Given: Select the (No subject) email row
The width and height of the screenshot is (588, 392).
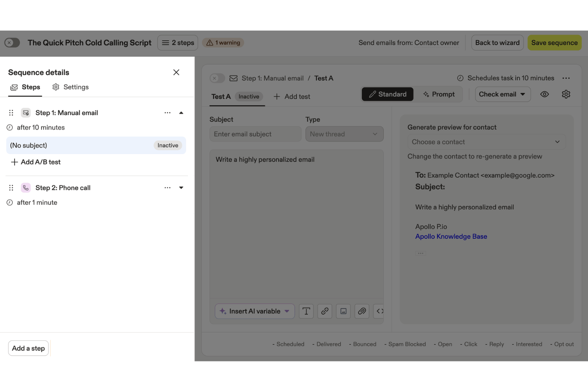Looking at the screenshot, I should point(96,145).
